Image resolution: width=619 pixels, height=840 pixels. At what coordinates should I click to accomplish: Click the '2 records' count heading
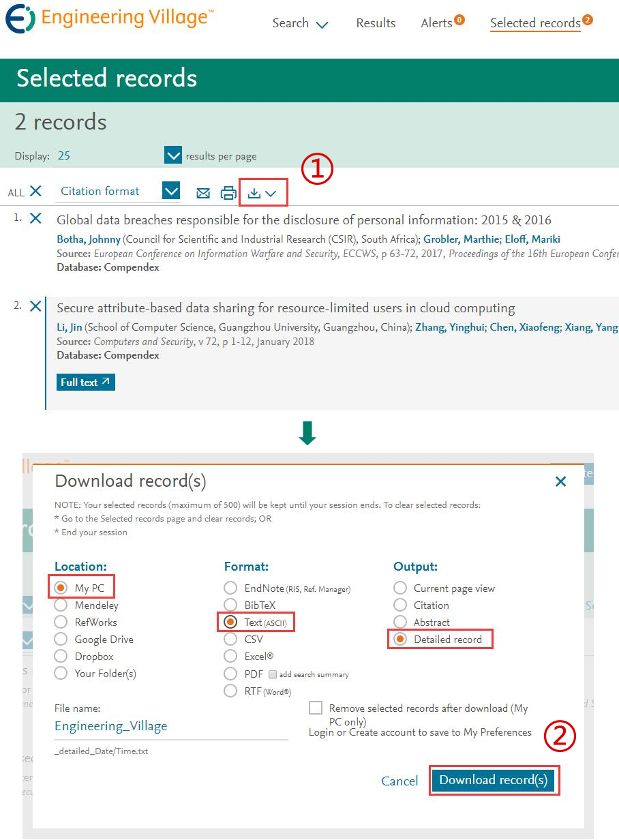pos(61,122)
